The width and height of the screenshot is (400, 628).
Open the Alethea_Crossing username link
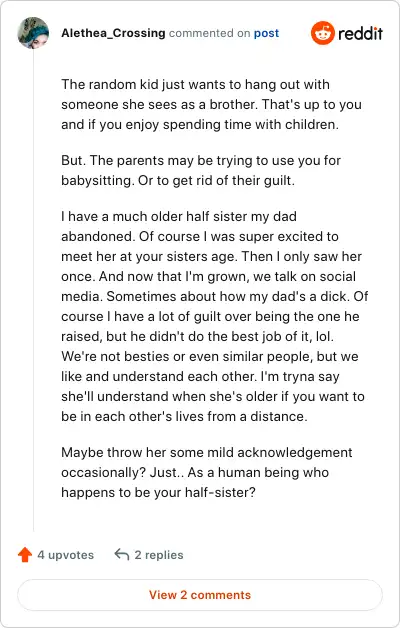pos(113,33)
